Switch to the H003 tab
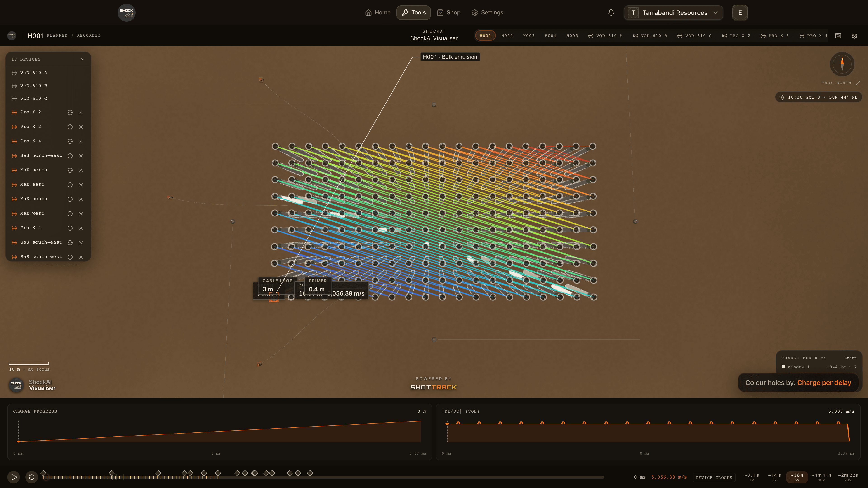The height and width of the screenshot is (488, 868). click(529, 36)
